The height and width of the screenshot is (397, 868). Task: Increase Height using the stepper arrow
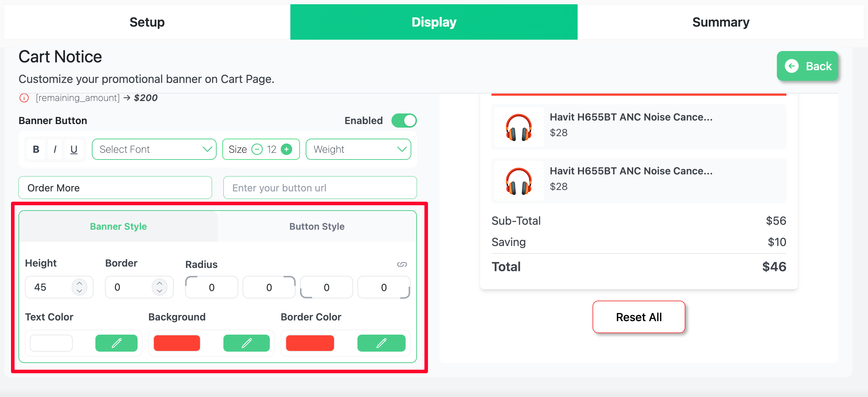coord(80,284)
